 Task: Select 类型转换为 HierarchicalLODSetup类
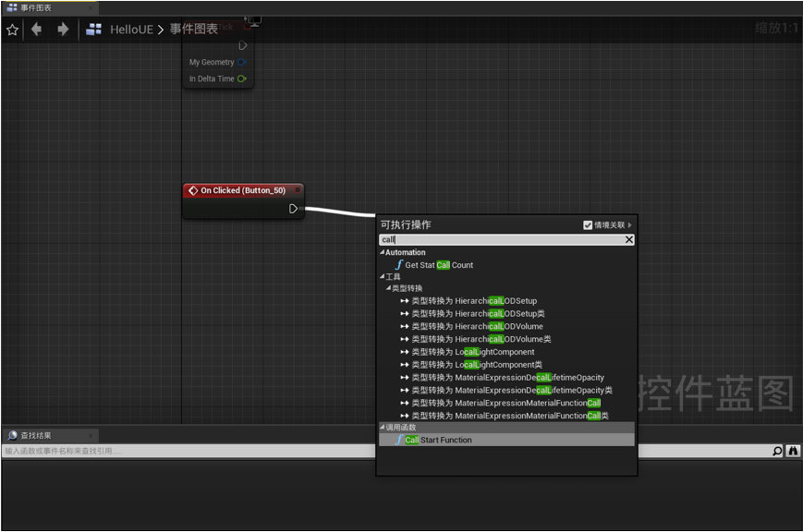point(479,314)
